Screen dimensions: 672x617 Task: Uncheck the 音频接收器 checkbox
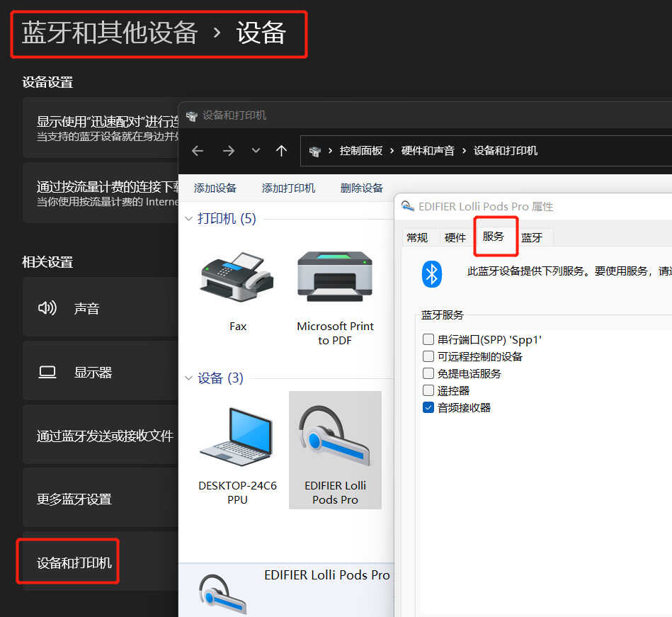pos(428,407)
